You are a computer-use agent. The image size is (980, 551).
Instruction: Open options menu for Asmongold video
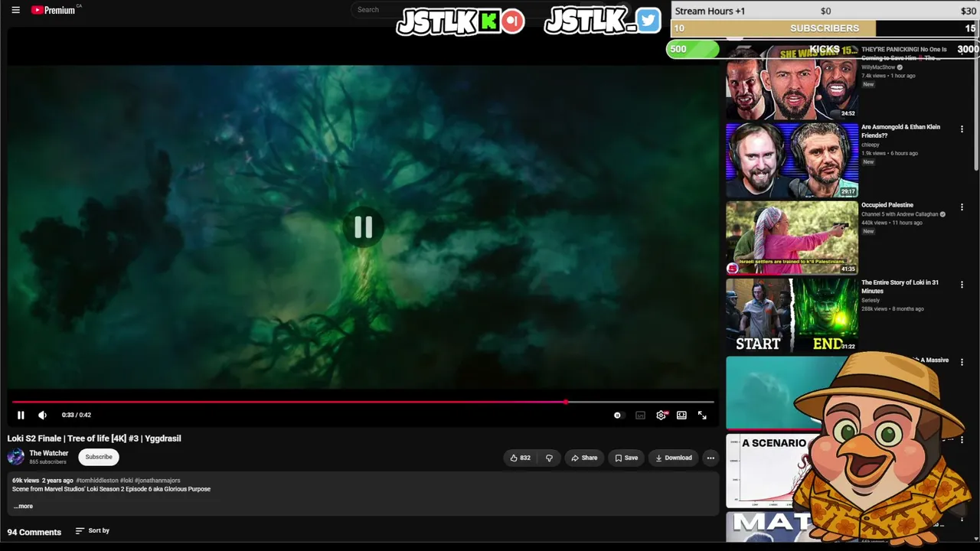tap(962, 129)
